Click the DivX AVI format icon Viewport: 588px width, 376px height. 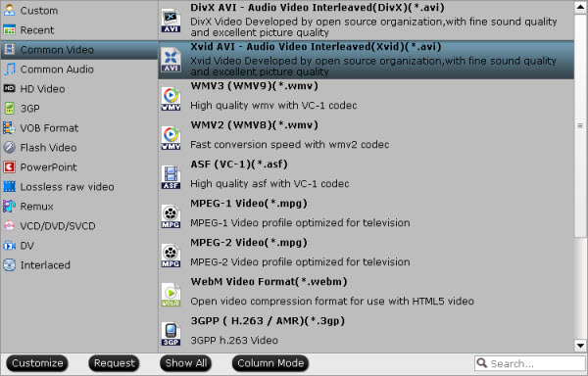tap(171, 21)
